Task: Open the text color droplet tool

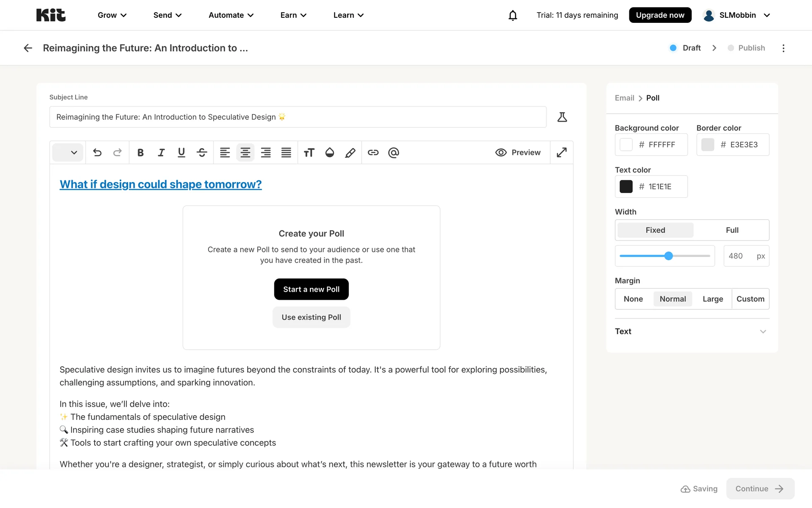Action: pyautogui.click(x=330, y=152)
